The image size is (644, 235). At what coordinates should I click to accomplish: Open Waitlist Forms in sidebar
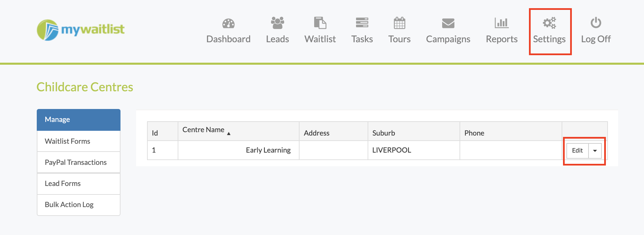[x=79, y=141]
